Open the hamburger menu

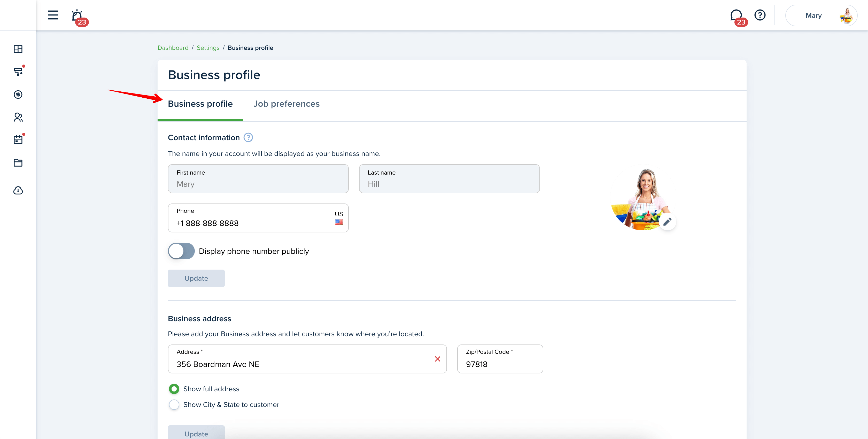(53, 15)
